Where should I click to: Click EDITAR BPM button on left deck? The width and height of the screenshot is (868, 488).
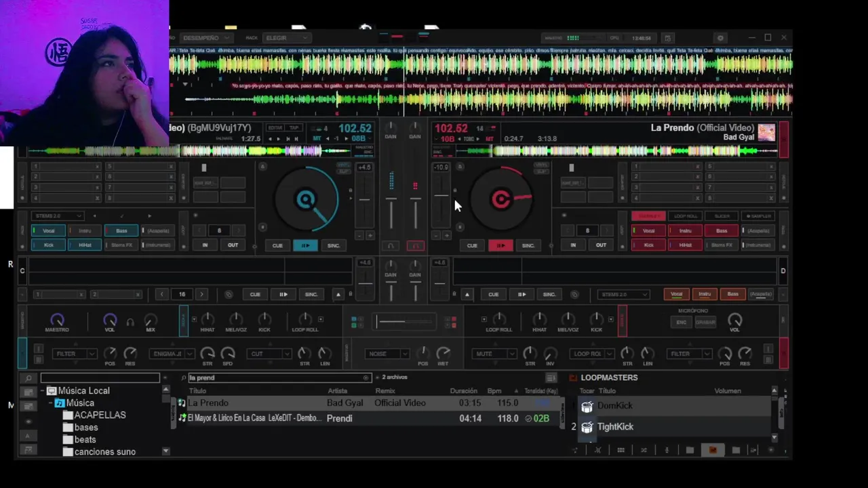point(275,127)
